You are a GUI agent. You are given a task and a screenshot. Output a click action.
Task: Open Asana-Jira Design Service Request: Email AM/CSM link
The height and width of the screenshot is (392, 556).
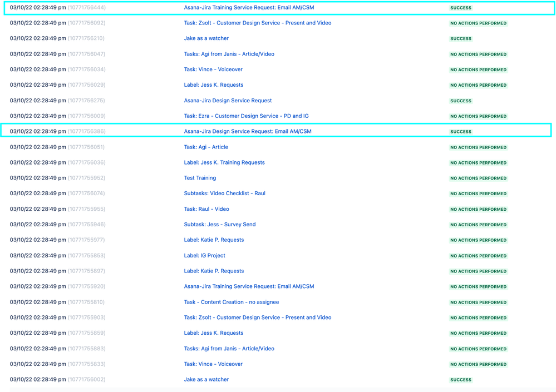(x=248, y=131)
